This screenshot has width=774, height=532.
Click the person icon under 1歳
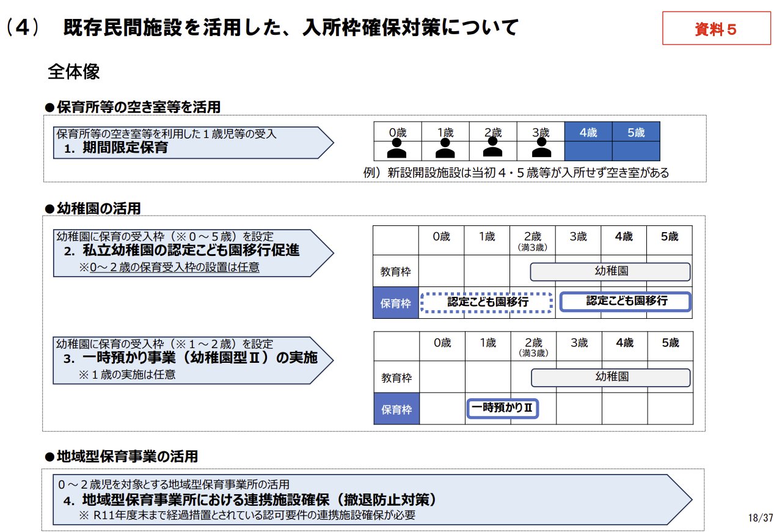point(445,148)
